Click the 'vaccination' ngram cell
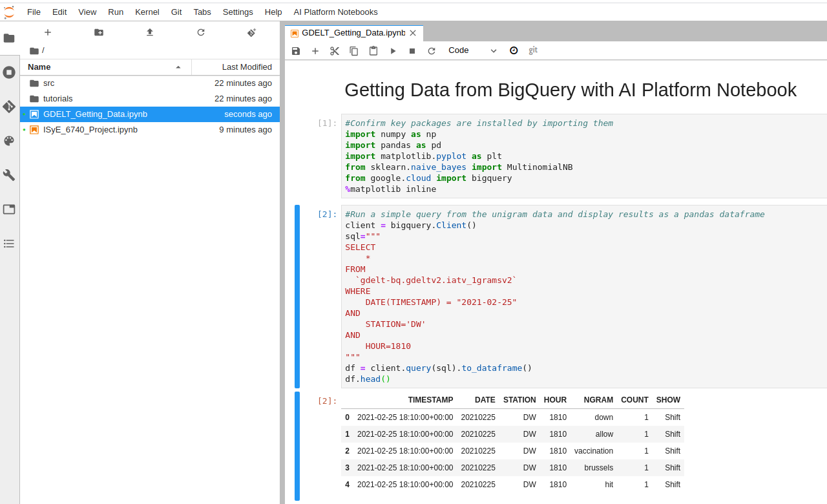The image size is (827, 504). point(593,451)
